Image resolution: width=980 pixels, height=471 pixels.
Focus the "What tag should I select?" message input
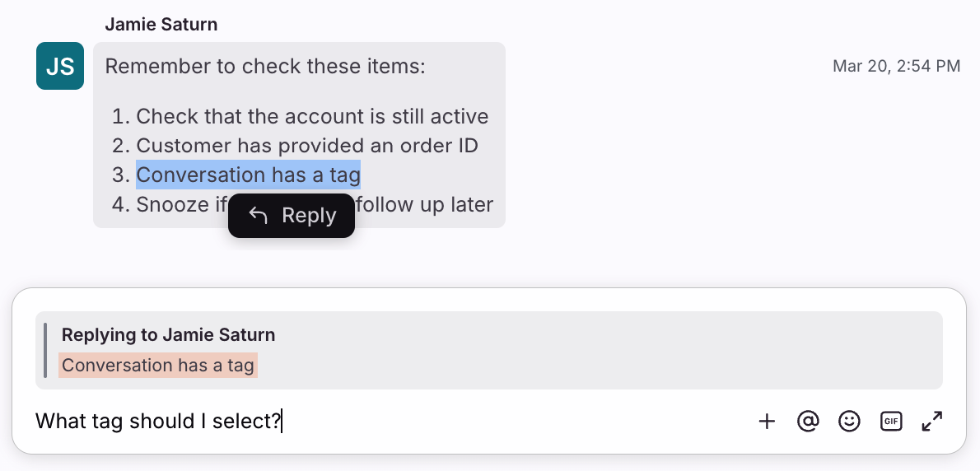coord(371,422)
